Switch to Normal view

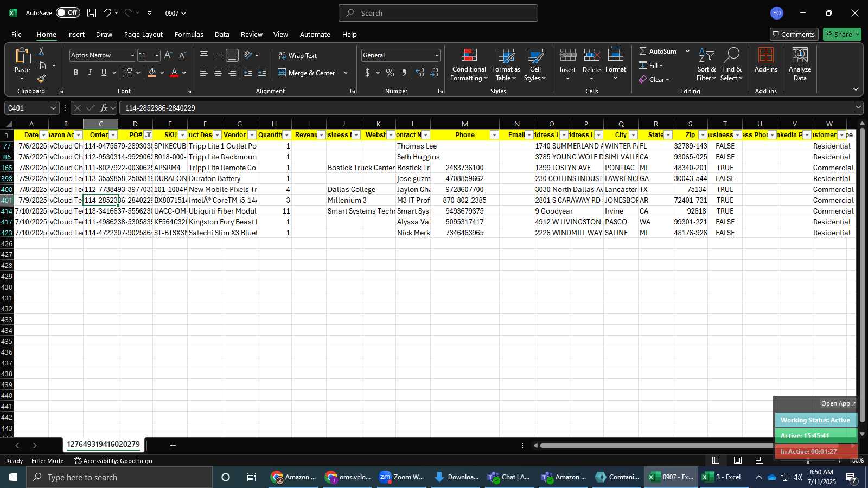[716, 460]
